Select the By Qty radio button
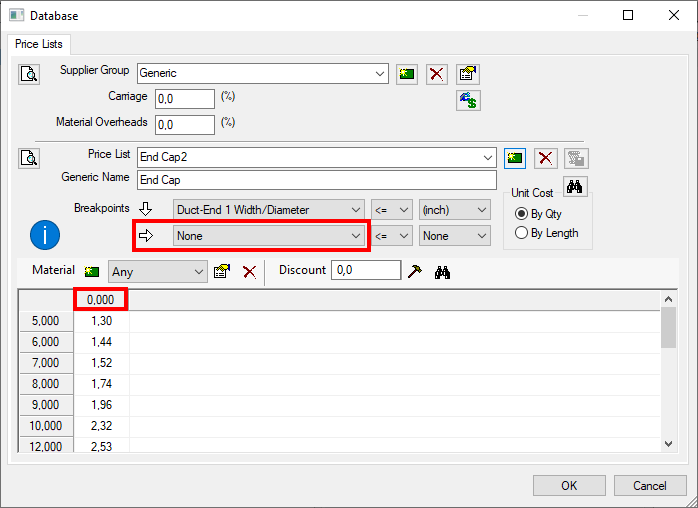 click(521, 214)
